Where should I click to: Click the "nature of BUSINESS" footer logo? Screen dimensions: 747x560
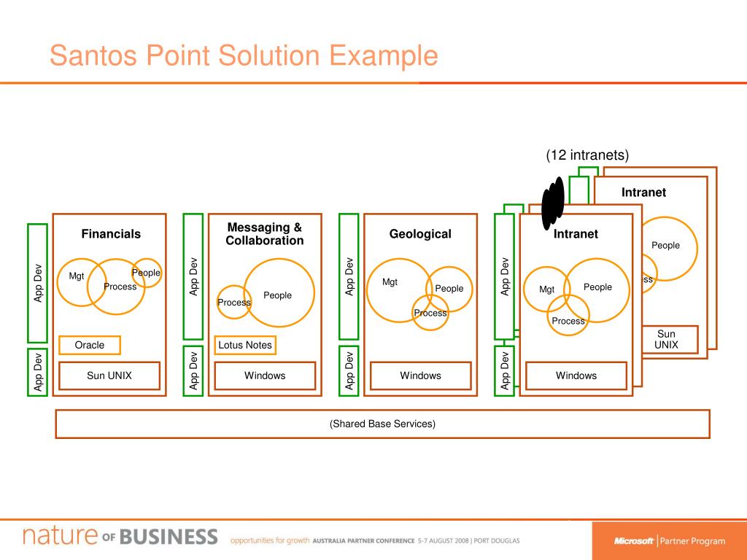pos(120,536)
